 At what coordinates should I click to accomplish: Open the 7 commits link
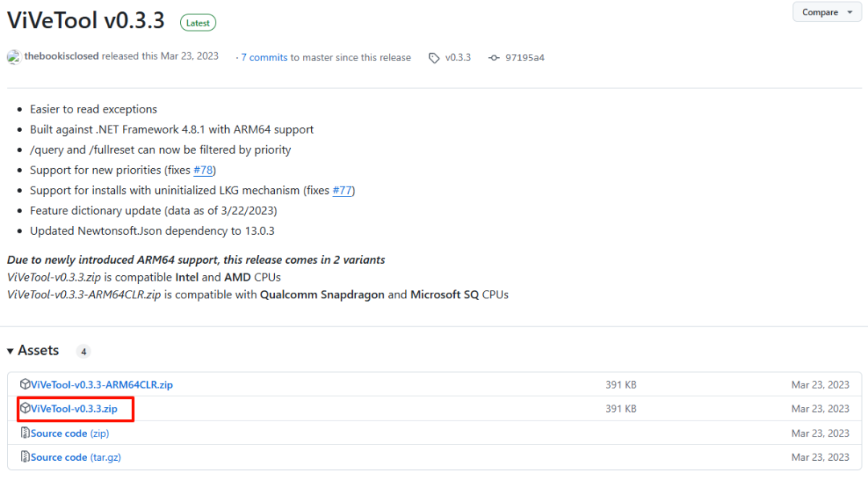click(x=264, y=58)
